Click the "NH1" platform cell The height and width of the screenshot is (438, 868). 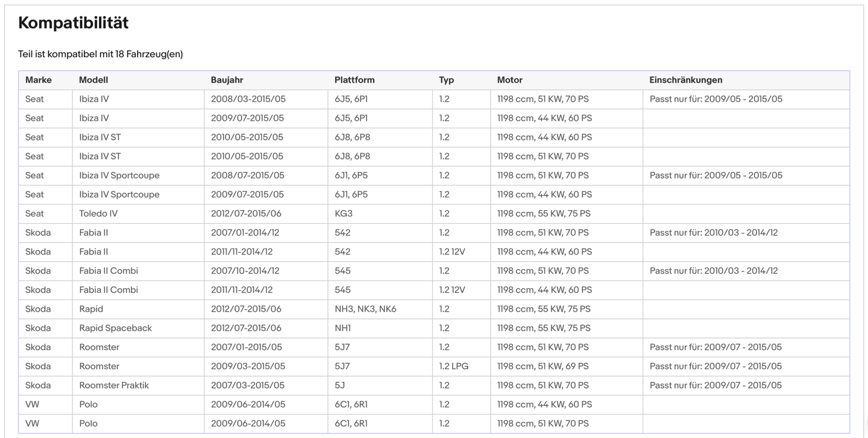tap(343, 328)
